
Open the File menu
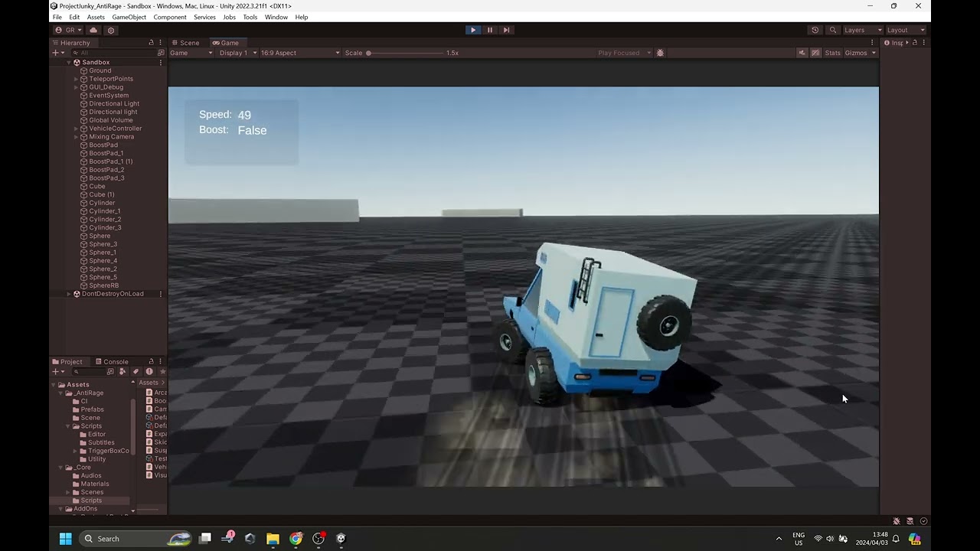pyautogui.click(x=57, y=17)
